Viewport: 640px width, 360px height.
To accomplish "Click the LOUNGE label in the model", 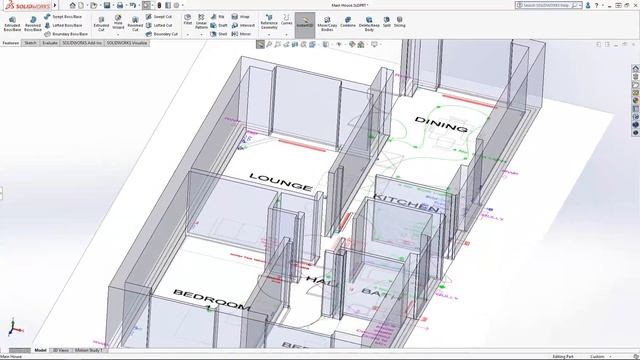I will (281, 182).
